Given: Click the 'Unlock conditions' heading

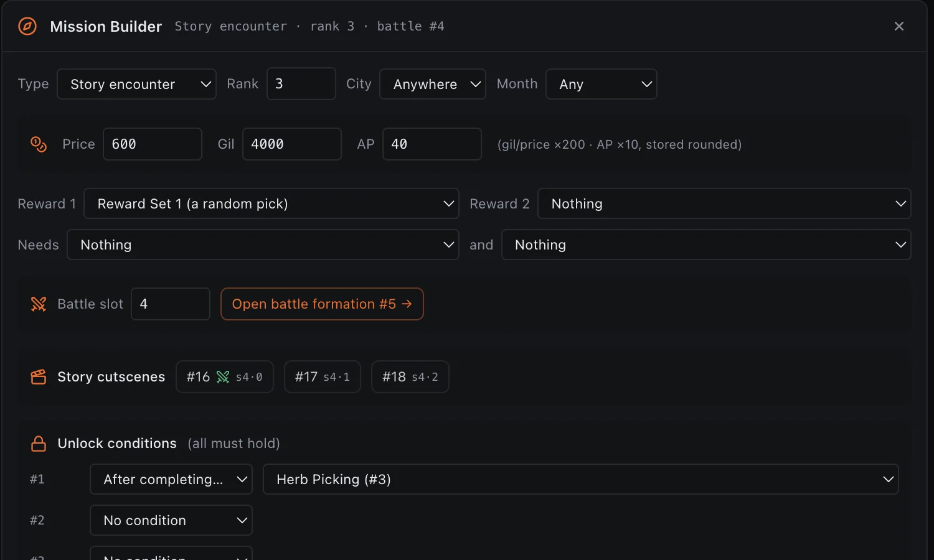Looking at the screenshot, I should [117, 444].
